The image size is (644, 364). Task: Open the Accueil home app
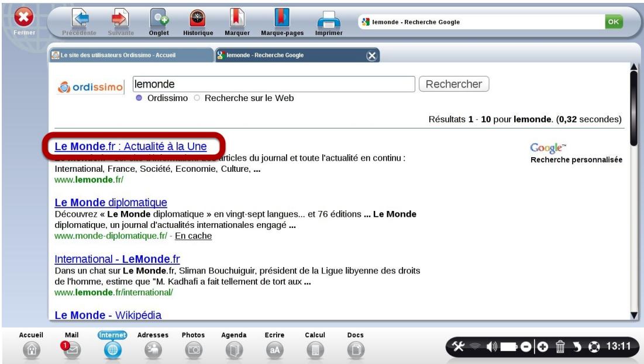(31, 345)
